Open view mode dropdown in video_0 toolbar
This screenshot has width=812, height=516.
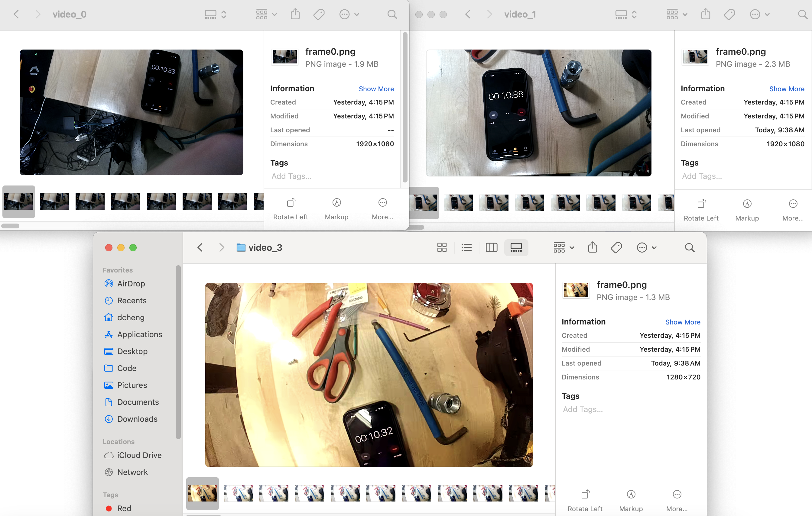click(216, 15)
